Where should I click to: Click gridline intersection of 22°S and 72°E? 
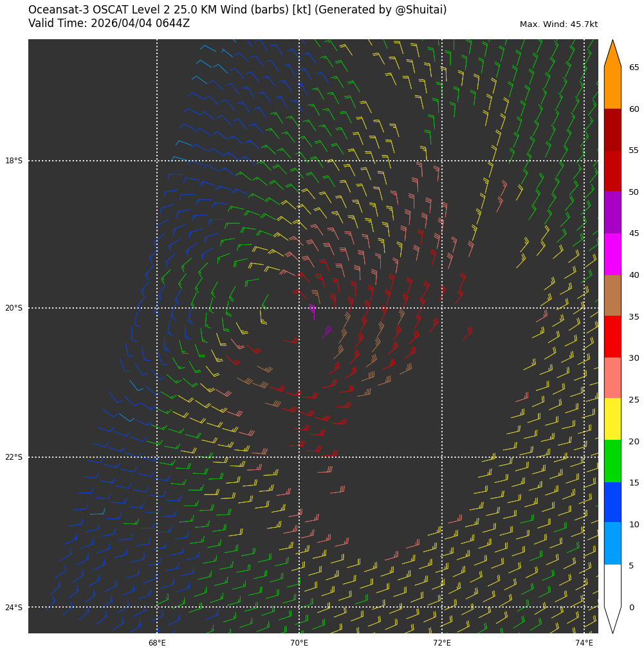coord(442,457)
